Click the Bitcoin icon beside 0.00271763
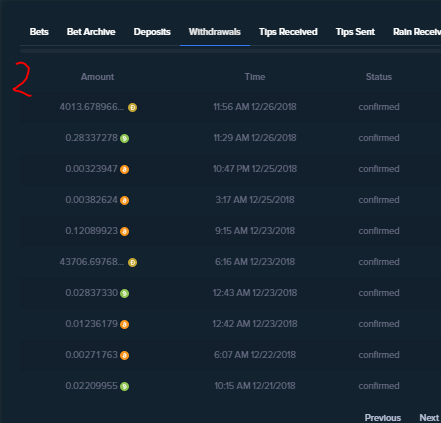This screenshot has height=423, width=441. (124, 355)
